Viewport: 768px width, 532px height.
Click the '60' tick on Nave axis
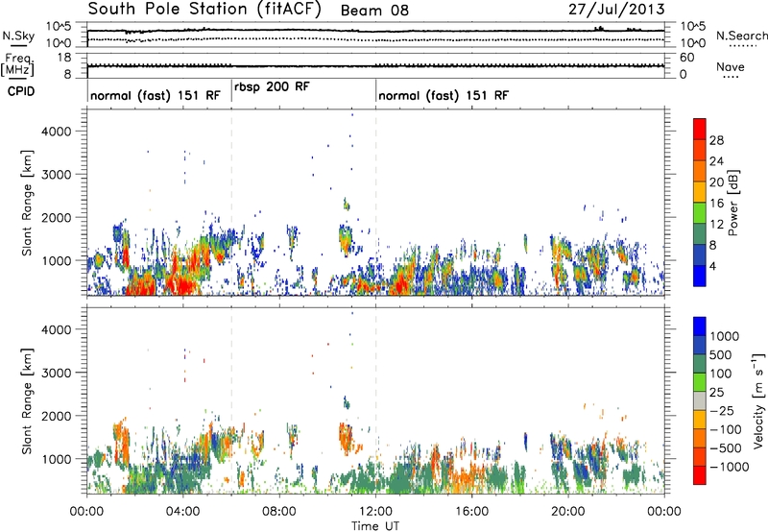point(686,58)
